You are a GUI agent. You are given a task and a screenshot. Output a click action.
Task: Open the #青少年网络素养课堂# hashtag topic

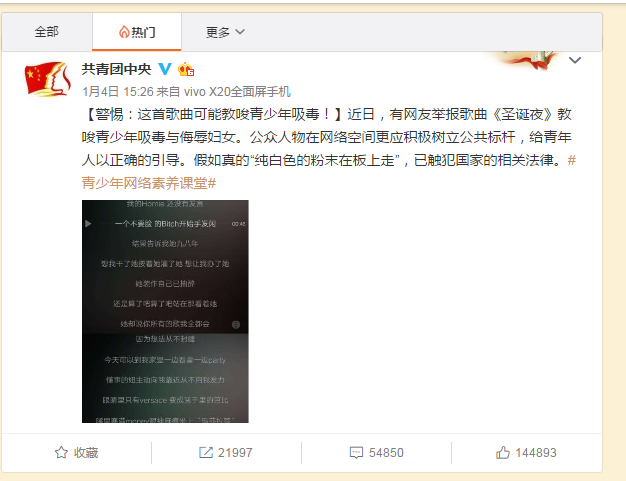tap(329, 172)
